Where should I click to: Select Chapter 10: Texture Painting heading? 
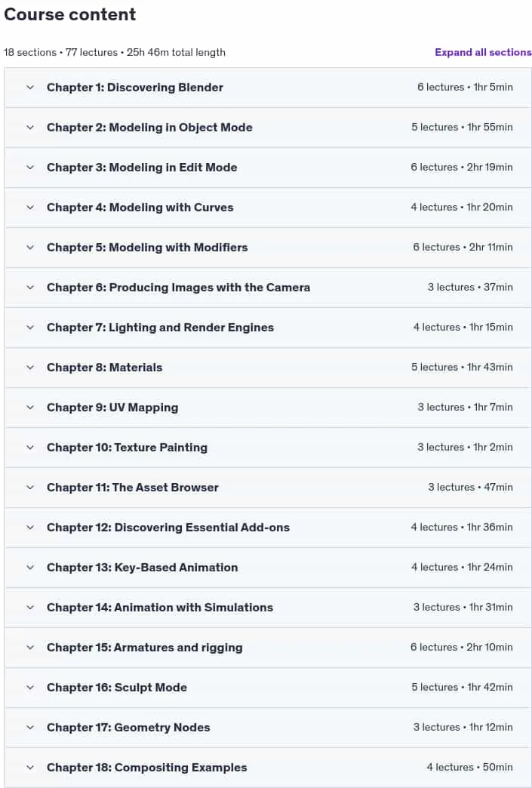[x=127, y=448]
